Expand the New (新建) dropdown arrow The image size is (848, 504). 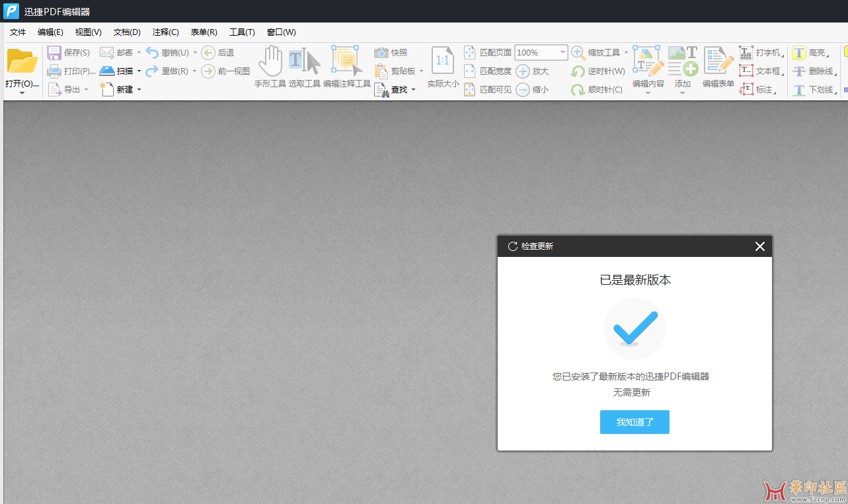[139, 90]
